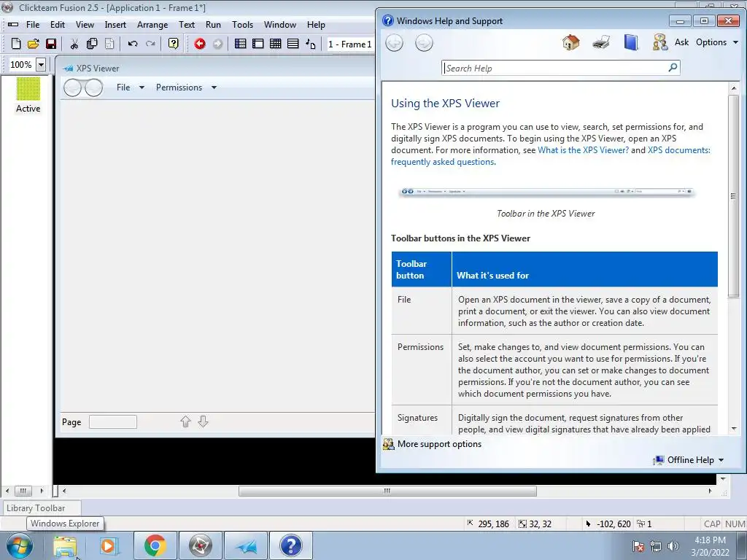This screenshot has width=747, height=560.
Task: Click the Help window vertical scrollbar thumb
Action: 734,195
